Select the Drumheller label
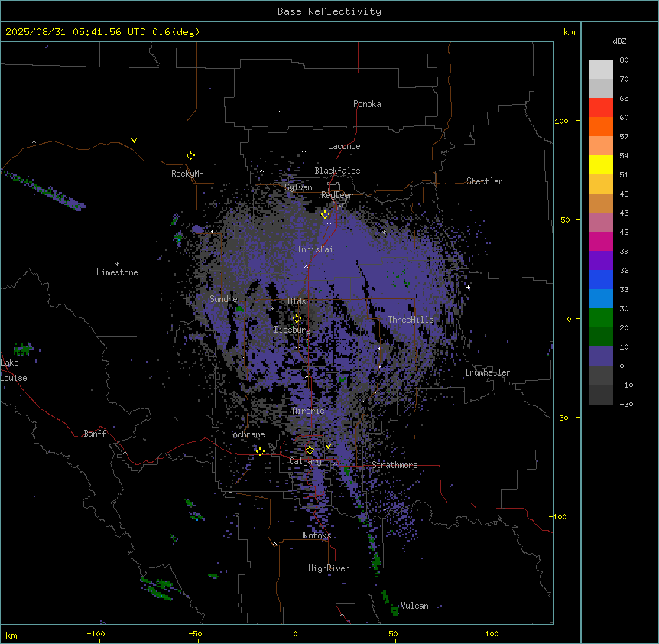This screenshot has height=644, width=659. coord(488,372)
